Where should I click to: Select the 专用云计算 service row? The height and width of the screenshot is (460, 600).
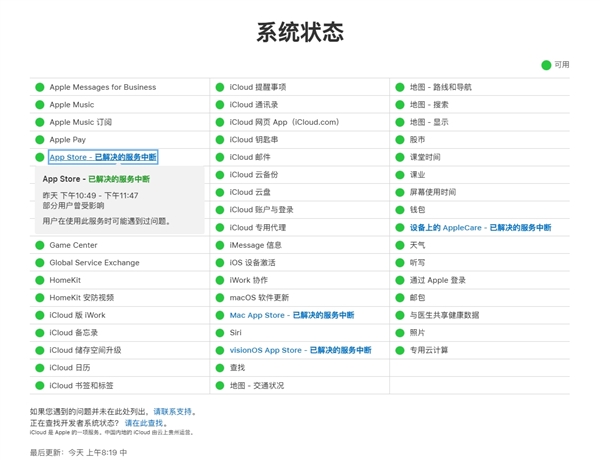click(428, 350)
